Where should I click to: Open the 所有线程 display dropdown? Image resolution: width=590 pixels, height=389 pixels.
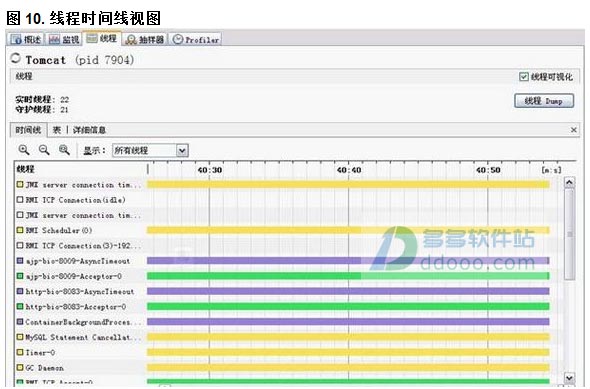(150, 150)
